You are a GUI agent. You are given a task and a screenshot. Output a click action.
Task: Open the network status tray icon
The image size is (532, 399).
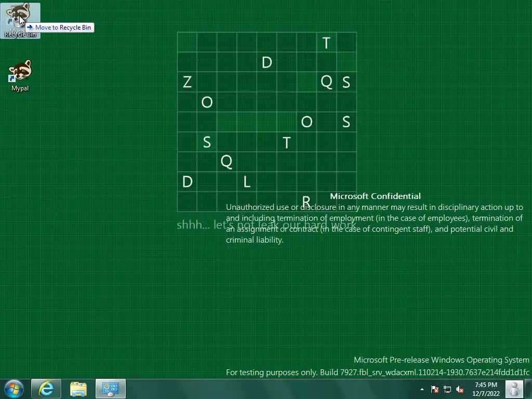[x=447, y=389]
